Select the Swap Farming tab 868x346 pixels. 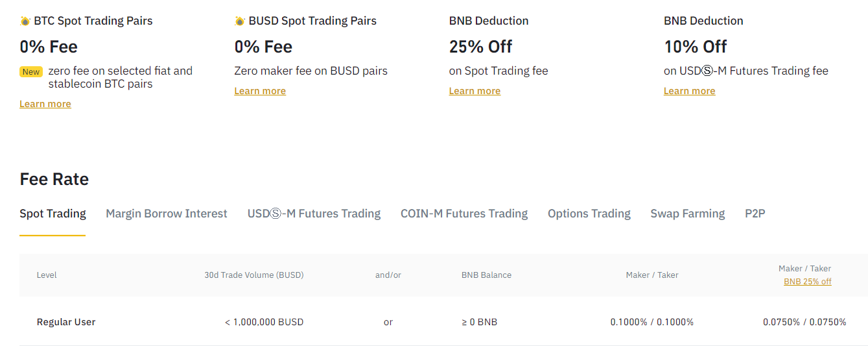click(688, 214)
